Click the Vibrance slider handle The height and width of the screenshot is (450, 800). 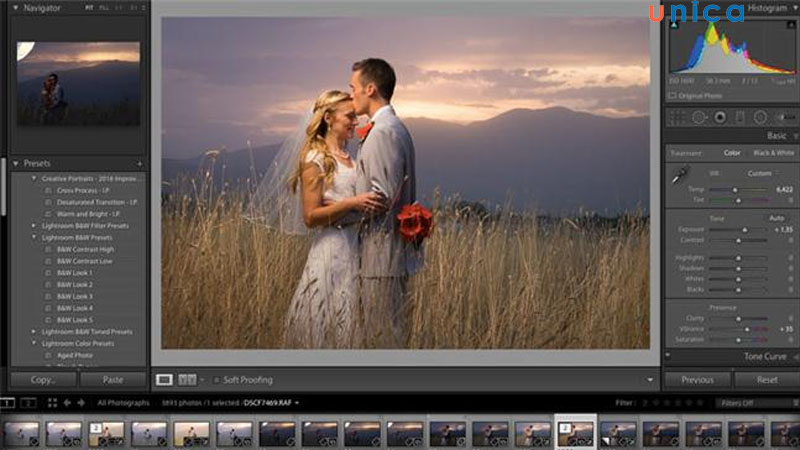point(747,330)
